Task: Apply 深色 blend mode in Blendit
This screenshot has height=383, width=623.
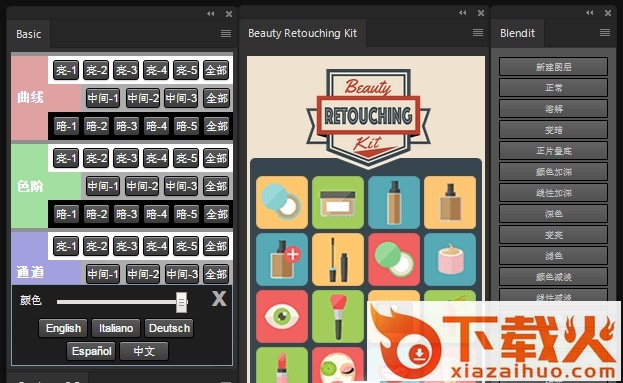Action: (x=553, y=214)
